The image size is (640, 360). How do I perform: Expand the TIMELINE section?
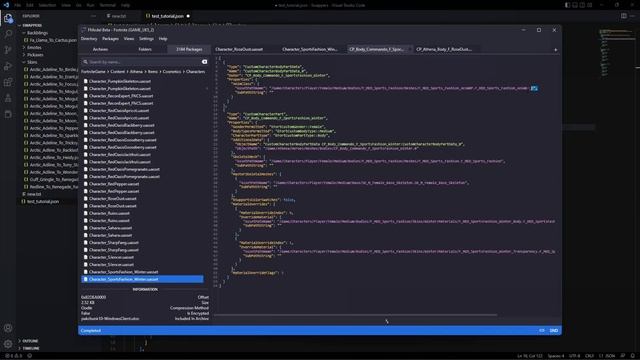(x=31, y=348)
